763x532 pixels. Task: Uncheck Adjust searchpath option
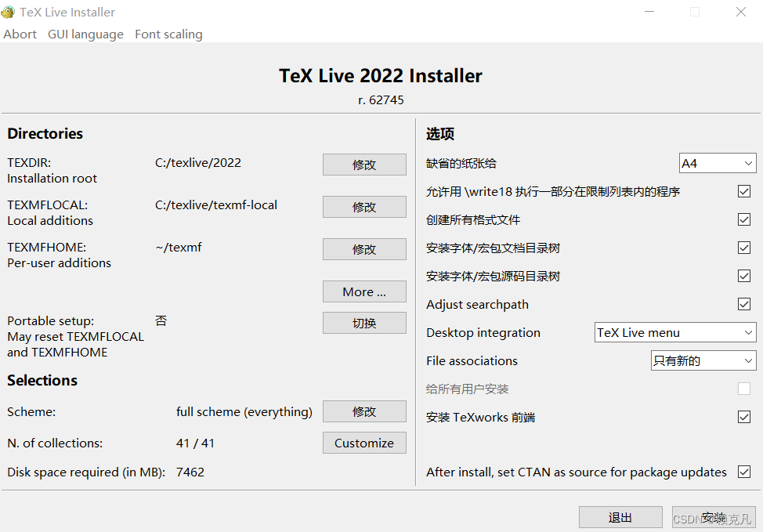(743, 304)
